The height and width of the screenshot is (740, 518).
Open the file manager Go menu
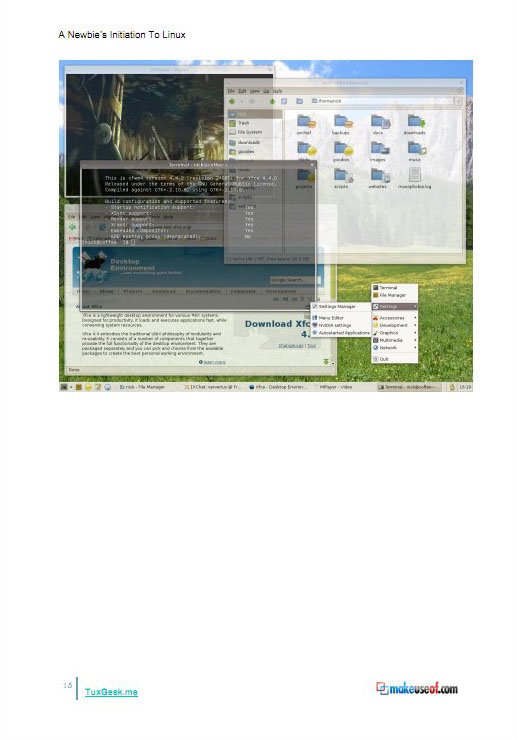tap(266, 91)
